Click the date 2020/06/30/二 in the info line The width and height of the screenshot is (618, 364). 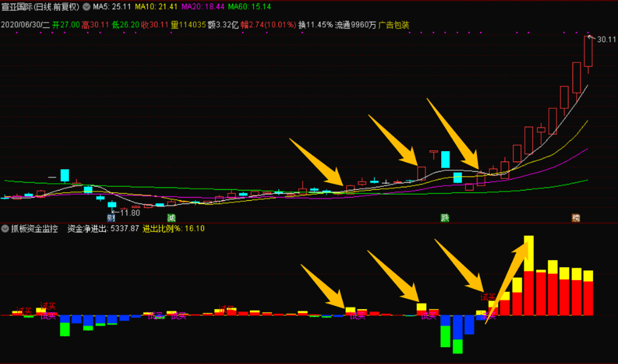tap(25, 25)
